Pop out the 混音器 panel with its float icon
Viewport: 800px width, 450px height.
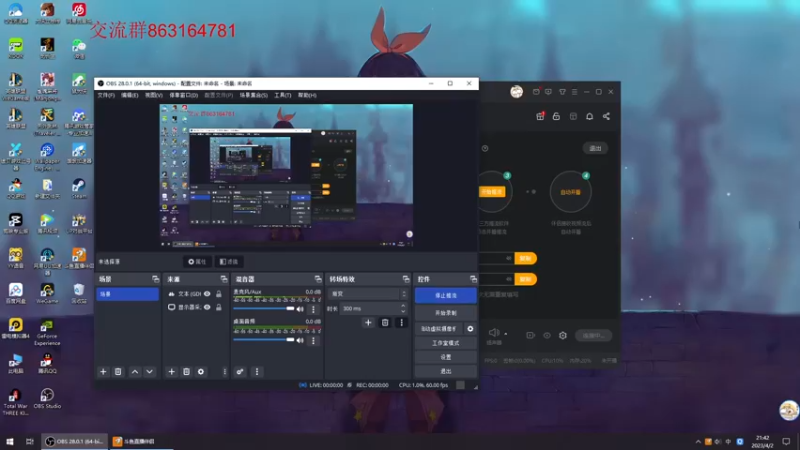click(x=318, y=279)
